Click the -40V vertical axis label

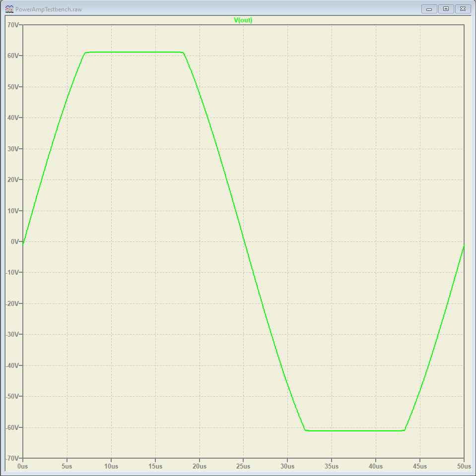click(12, 365)
